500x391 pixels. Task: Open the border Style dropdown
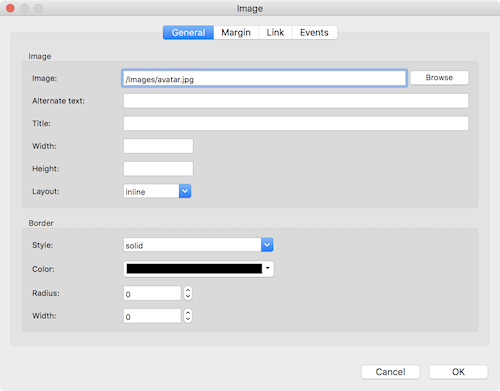coord(198,245)
